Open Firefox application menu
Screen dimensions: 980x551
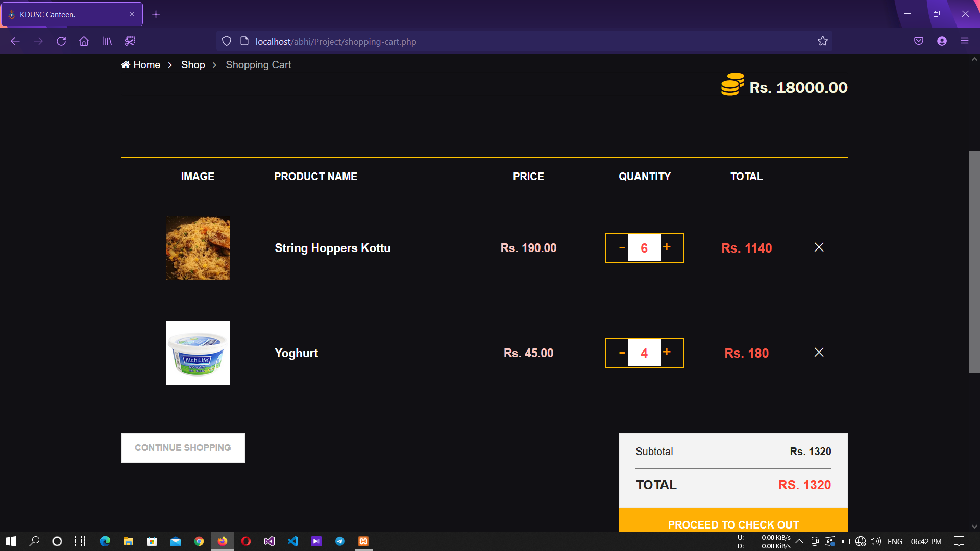coord(964,41)
